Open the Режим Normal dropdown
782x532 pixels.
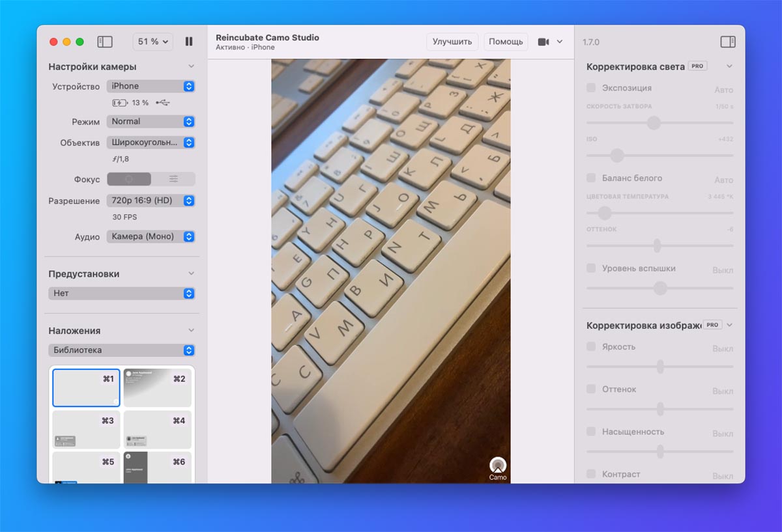coord(151,121)
